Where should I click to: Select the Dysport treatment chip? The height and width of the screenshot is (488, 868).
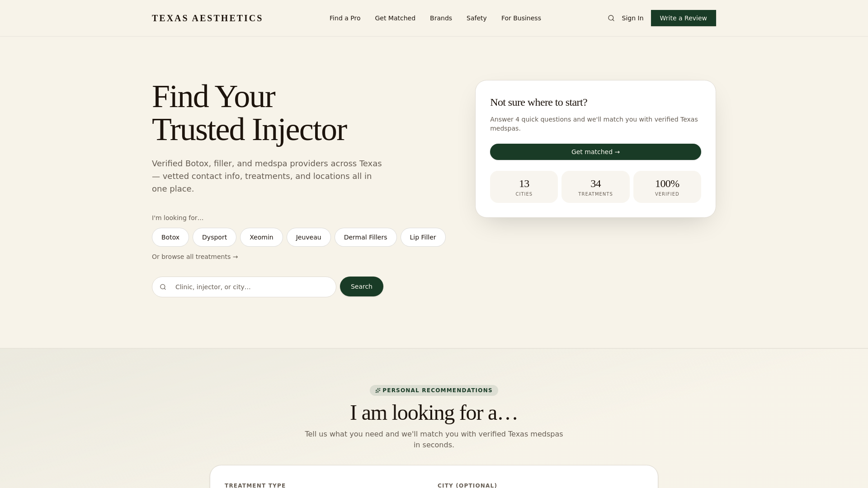point(214,237)
